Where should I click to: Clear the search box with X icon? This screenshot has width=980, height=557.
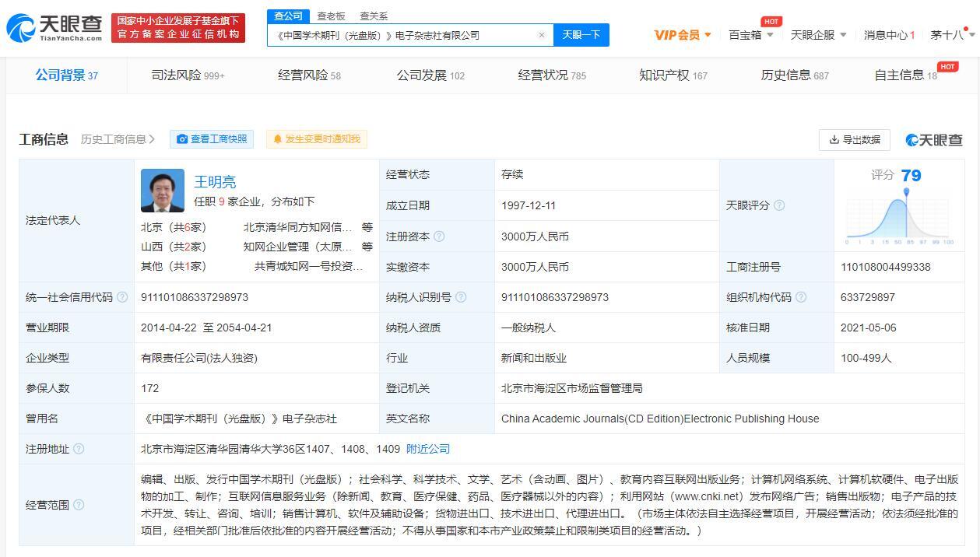(542, 35)
